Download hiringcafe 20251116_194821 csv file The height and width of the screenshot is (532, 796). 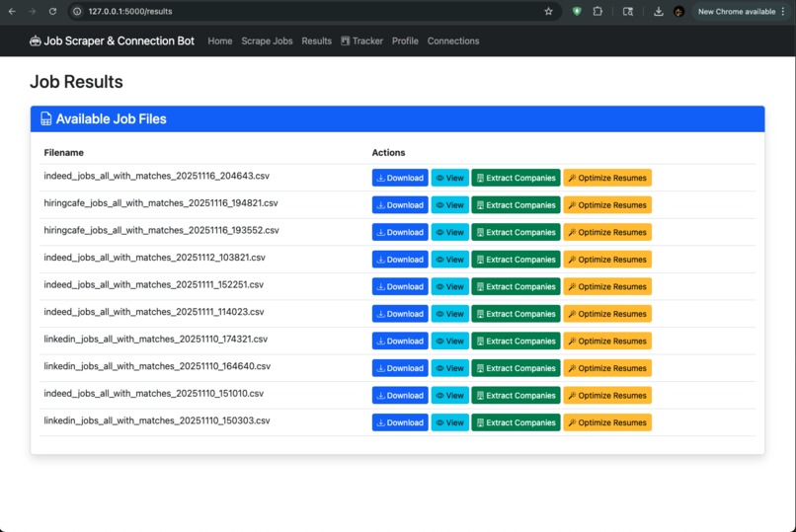[x=400, y=205]
